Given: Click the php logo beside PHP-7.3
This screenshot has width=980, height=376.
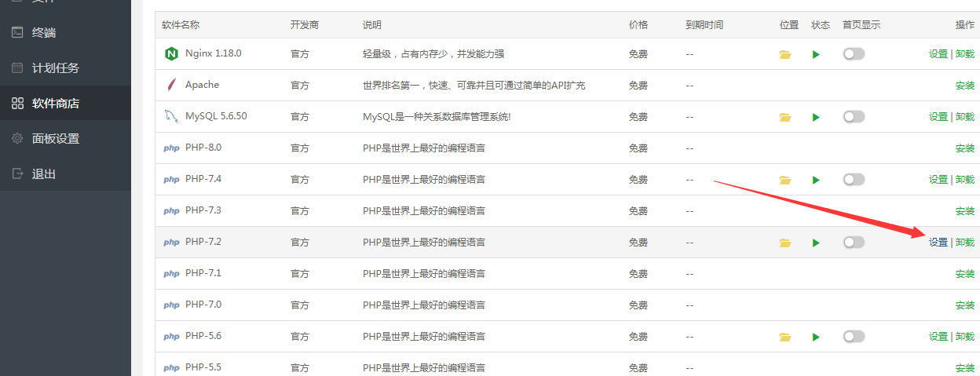Looking at the screenshot, I should click(171, 211).
